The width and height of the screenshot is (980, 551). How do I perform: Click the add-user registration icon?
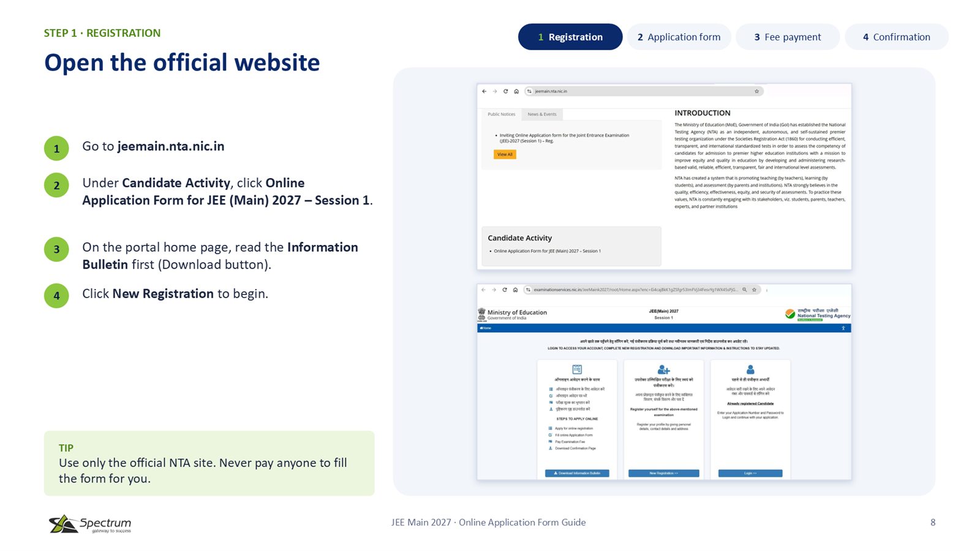[x=663, y=370]
